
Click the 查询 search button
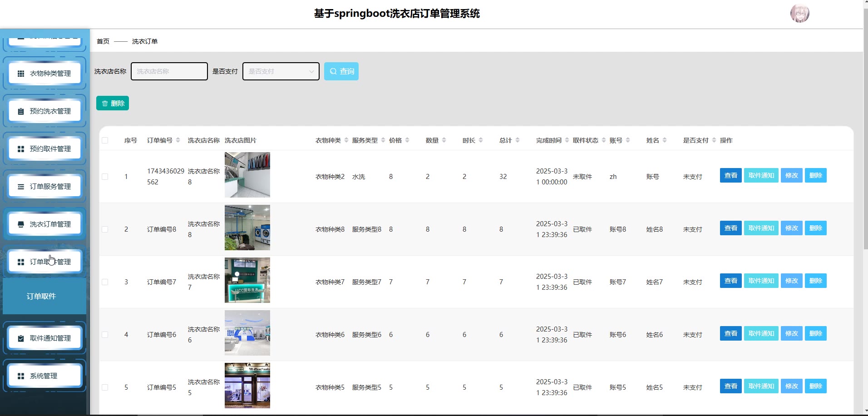click(x=341, y=71)
